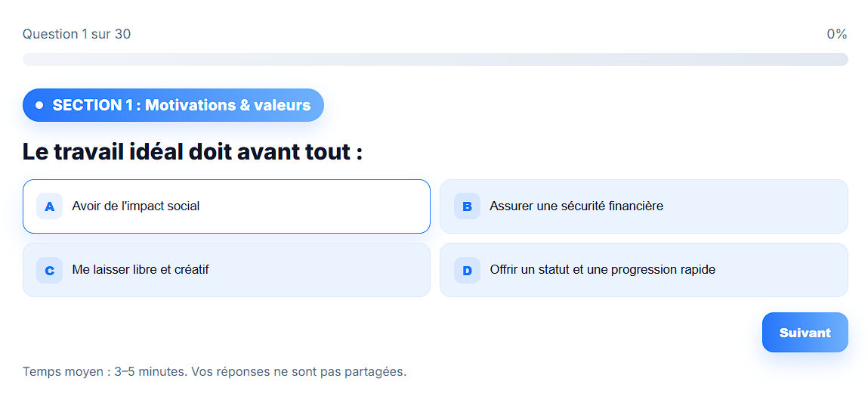Viewport: 868px width, 397px height.
Task: Click the letter B badge icon
Action: click(x=467, y=206)
